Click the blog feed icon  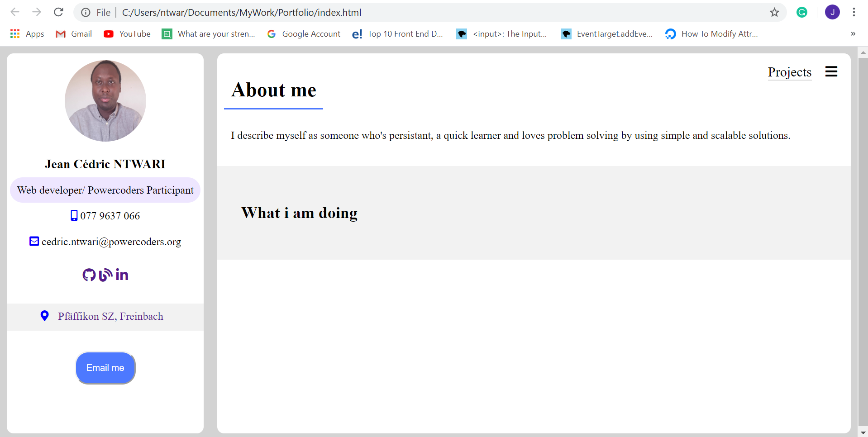105,275
